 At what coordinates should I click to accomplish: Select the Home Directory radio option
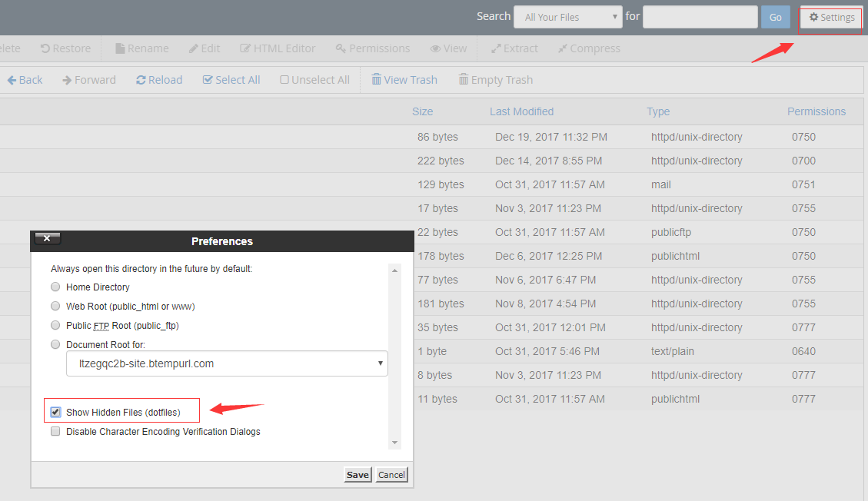(55, 287)
